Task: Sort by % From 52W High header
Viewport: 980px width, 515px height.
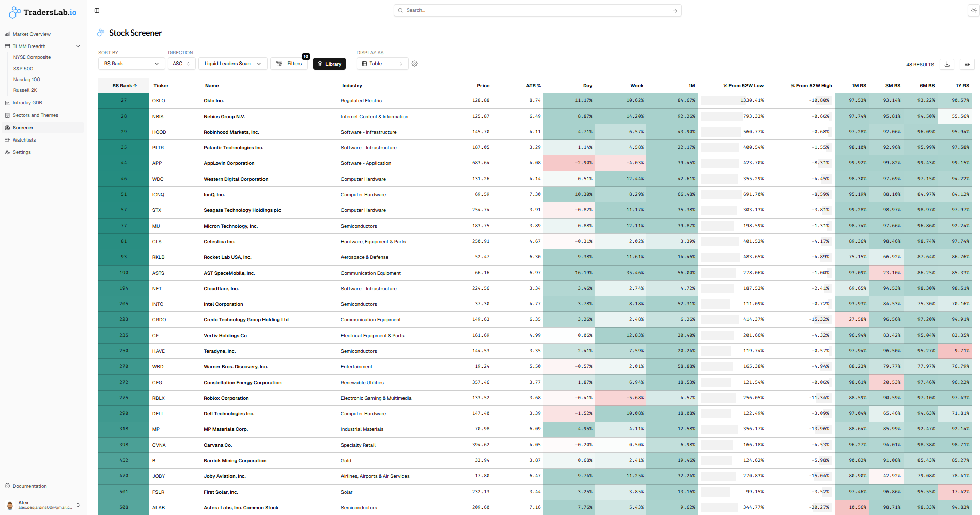Action: click(x=811, y=86)
